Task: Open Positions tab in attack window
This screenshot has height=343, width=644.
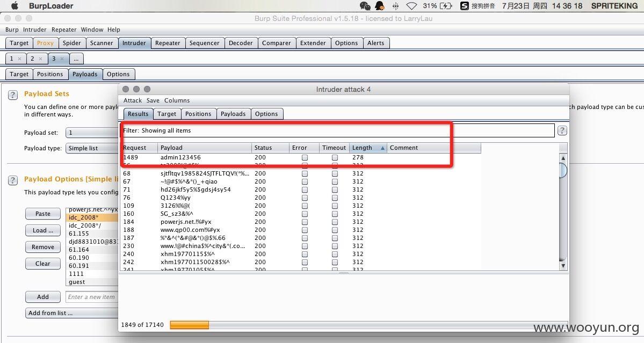Action: [x=198, y=114]
